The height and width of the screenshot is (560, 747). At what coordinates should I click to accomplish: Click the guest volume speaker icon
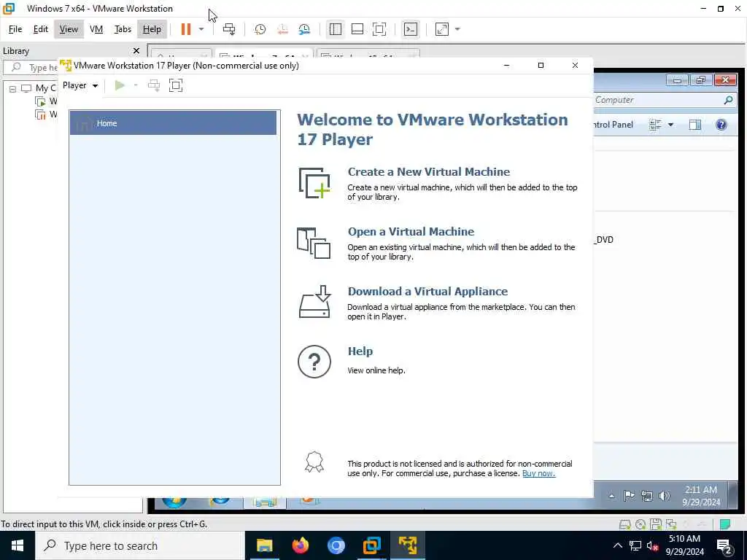click(x=664, y=496)
